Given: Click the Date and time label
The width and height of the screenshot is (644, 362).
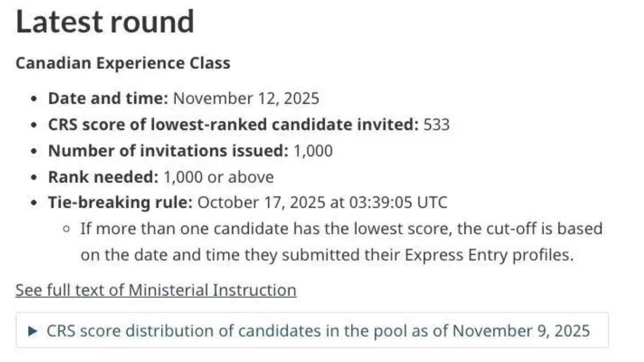Looking at the screenshot, I should pos(108,99).
